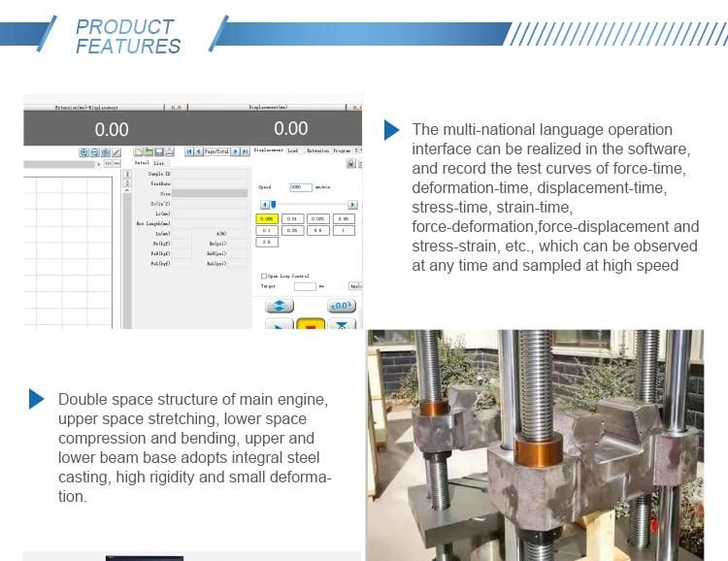Click the Speed value input field
This screenshot has width=728, height=561.
[300, 187]
